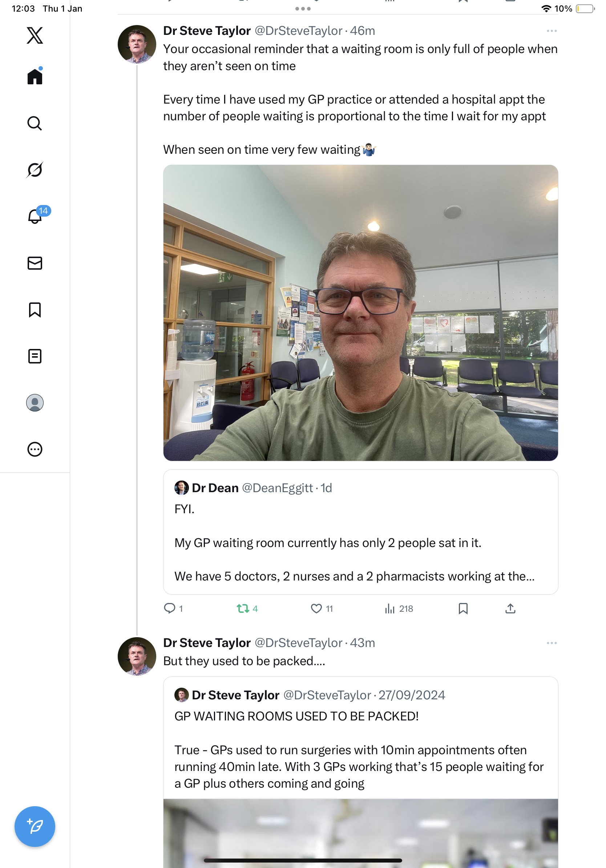Open the Search page in sidebar
Viewport: 606px width, 868px height.
(x=35, y=123)
